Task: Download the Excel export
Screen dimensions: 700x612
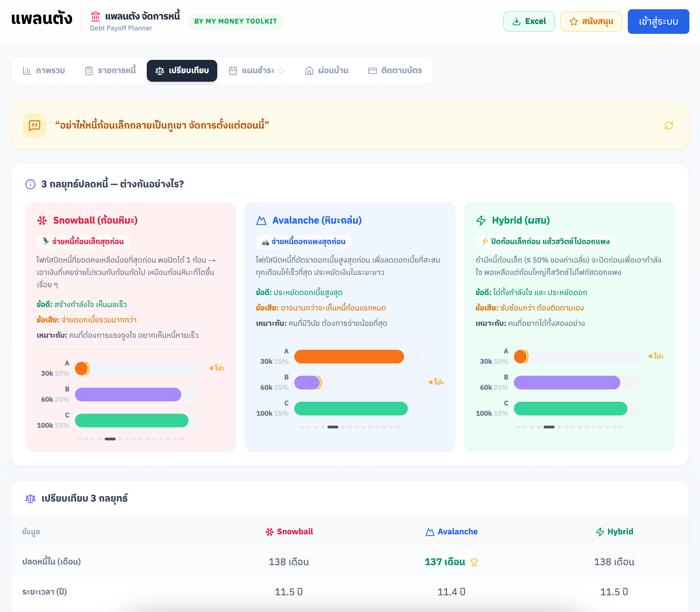Action: 529,22
